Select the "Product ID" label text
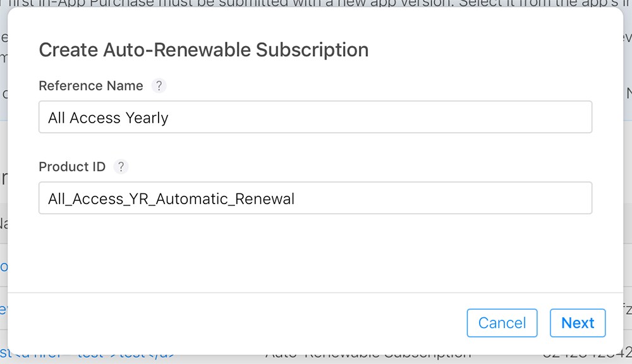 (72, 166)
